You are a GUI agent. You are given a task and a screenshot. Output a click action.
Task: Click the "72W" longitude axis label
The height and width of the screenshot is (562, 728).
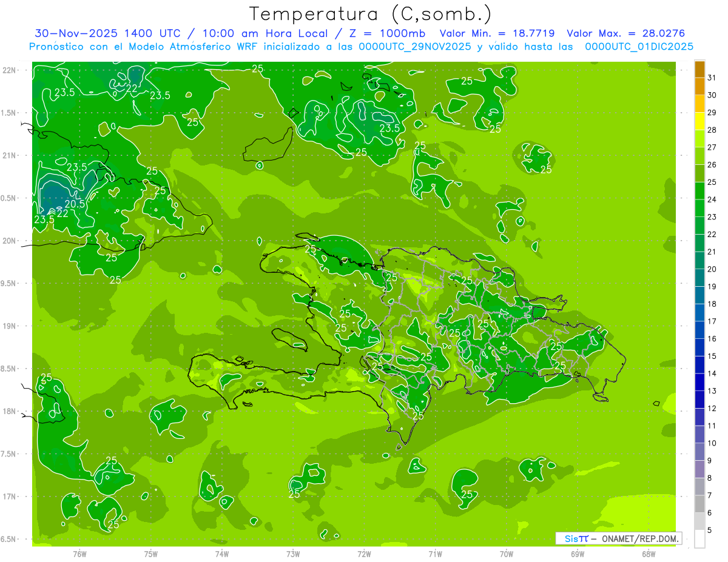[x=365, y=554]
